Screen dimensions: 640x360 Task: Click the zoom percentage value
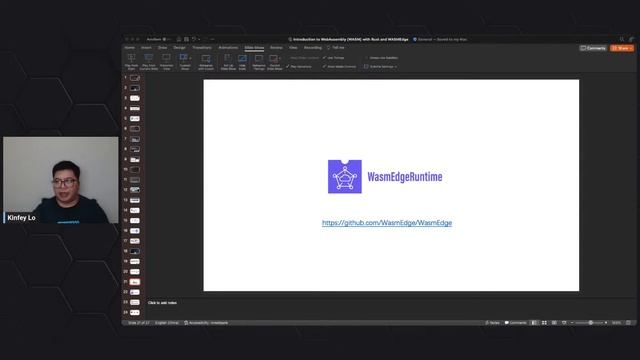coord(616,323)
